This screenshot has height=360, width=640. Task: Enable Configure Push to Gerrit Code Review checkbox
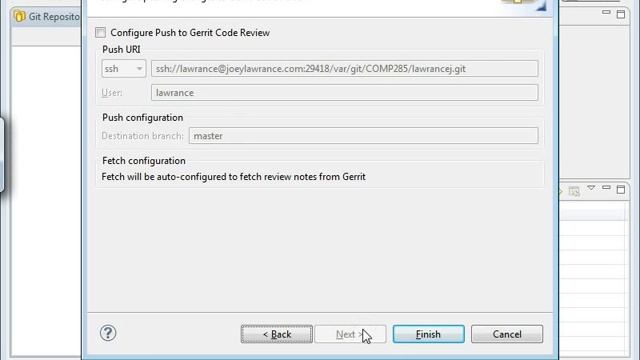point(100,33)
